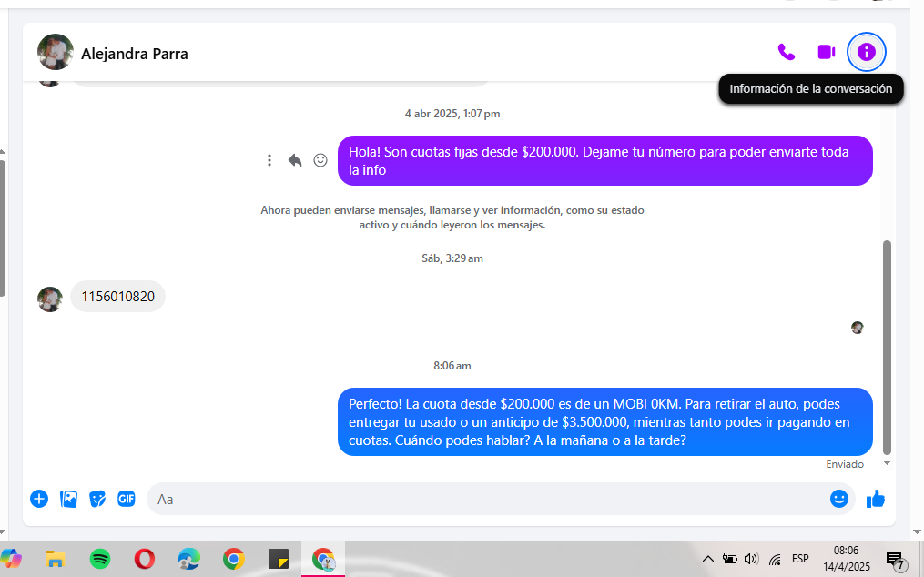Open network Wi-Fi settings from the tray
Viewport: 924px width, 577px height.
[x=775, y=560]
